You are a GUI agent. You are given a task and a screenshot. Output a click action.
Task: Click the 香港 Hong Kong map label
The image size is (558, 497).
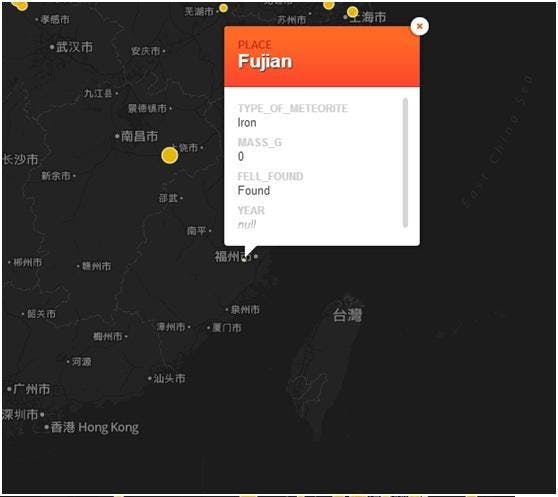(x=94, y=427)
